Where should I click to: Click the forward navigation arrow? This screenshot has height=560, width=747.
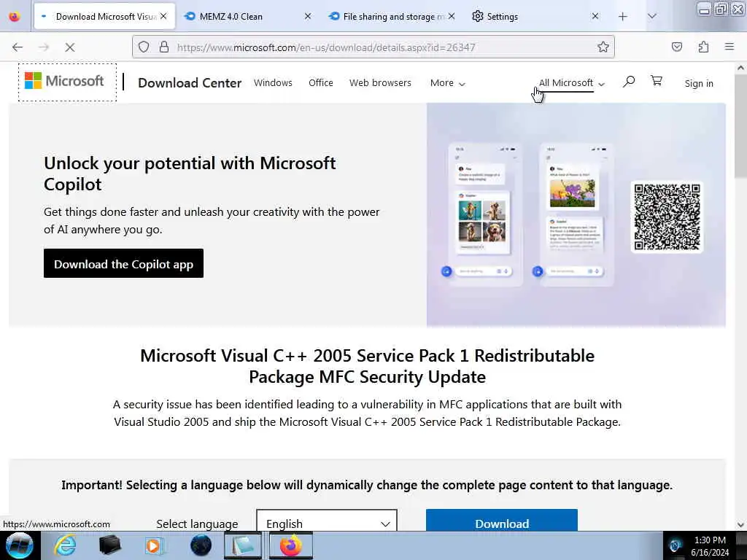[x=44, y=47]
